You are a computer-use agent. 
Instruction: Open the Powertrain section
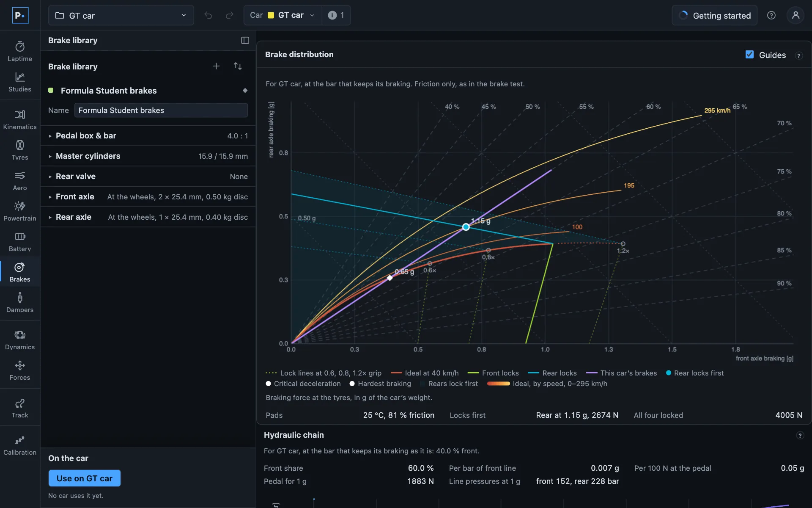[20, 211]
